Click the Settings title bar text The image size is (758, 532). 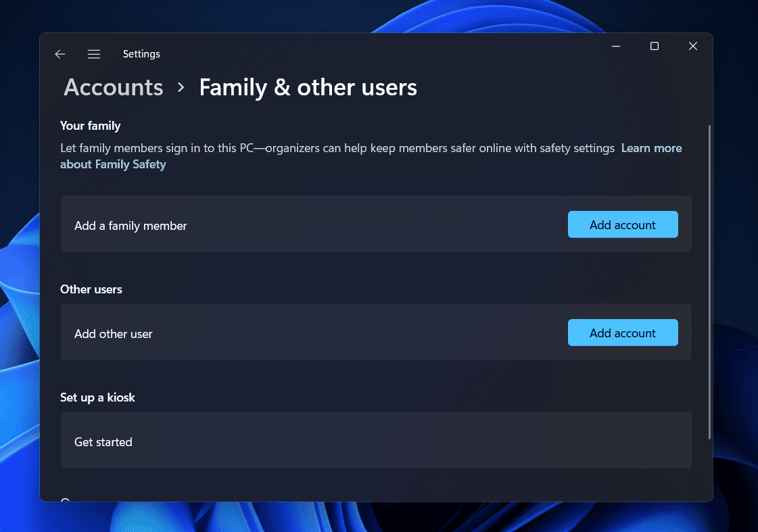coord(141,54)
